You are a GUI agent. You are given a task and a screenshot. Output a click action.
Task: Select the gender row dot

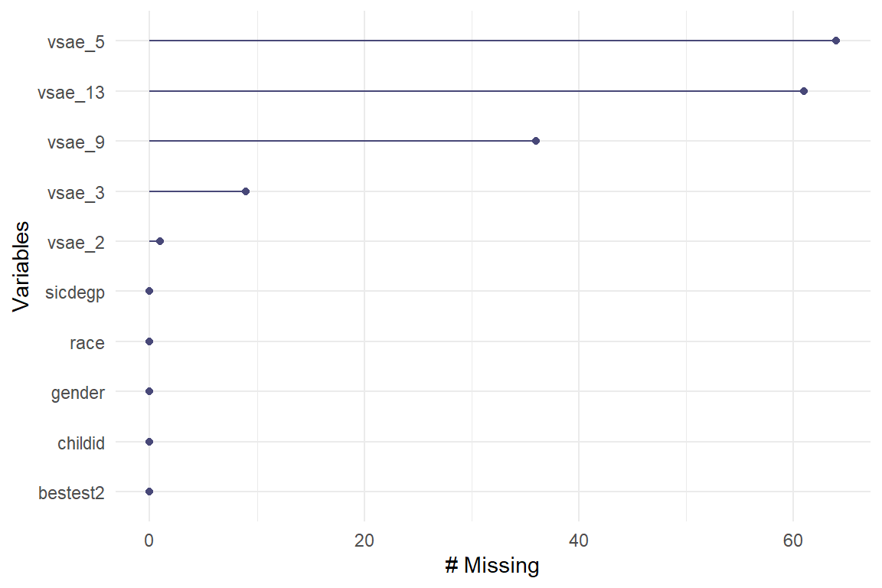(x=149, y=391)
